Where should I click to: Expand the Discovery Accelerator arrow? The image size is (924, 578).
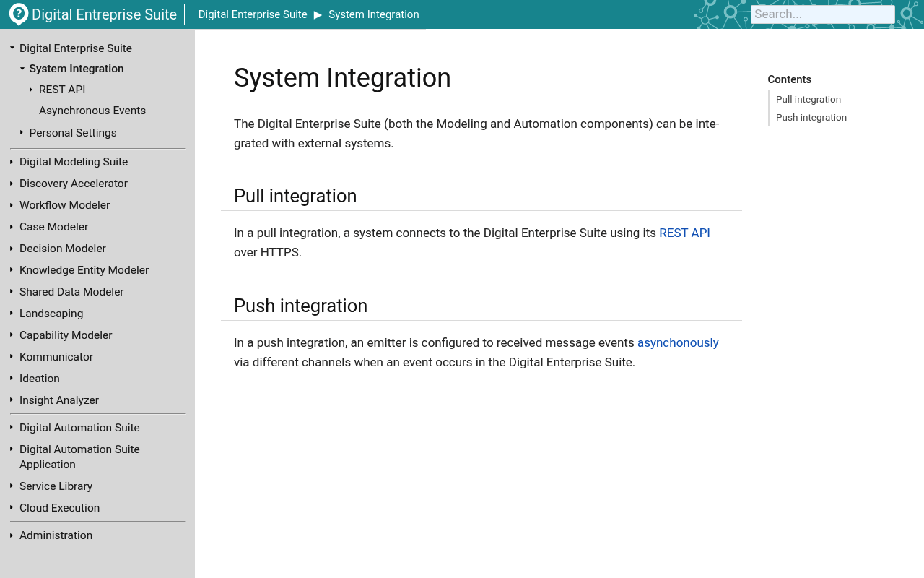[x=12, y=184]
